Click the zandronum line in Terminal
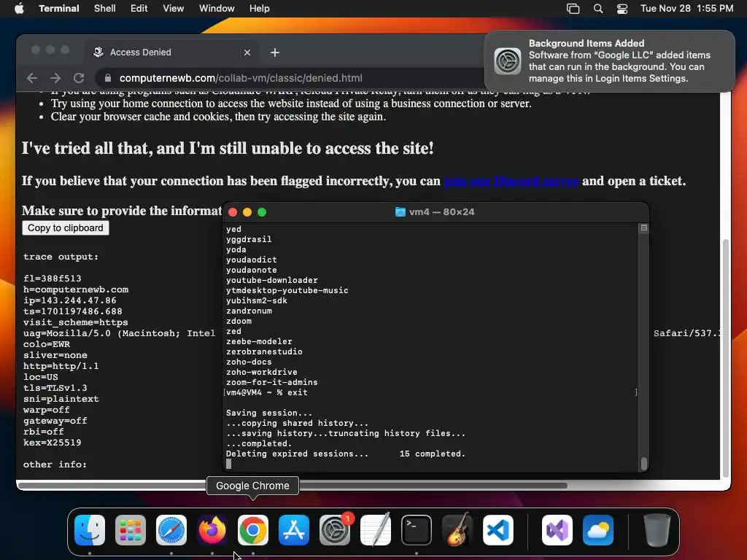Screen dimensions: 747x560 [x=249, y=311]
